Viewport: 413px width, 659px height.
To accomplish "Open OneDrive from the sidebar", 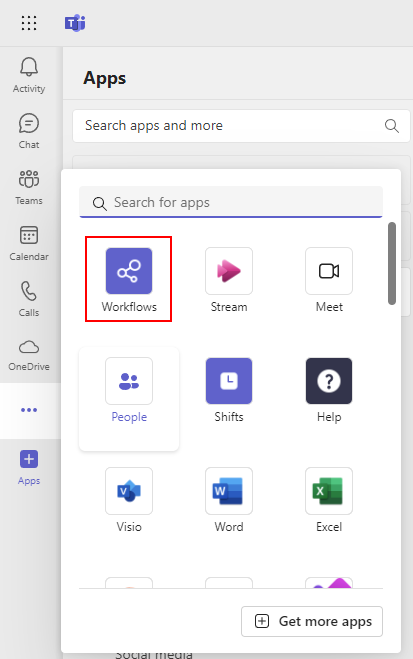I will point(29,355).
